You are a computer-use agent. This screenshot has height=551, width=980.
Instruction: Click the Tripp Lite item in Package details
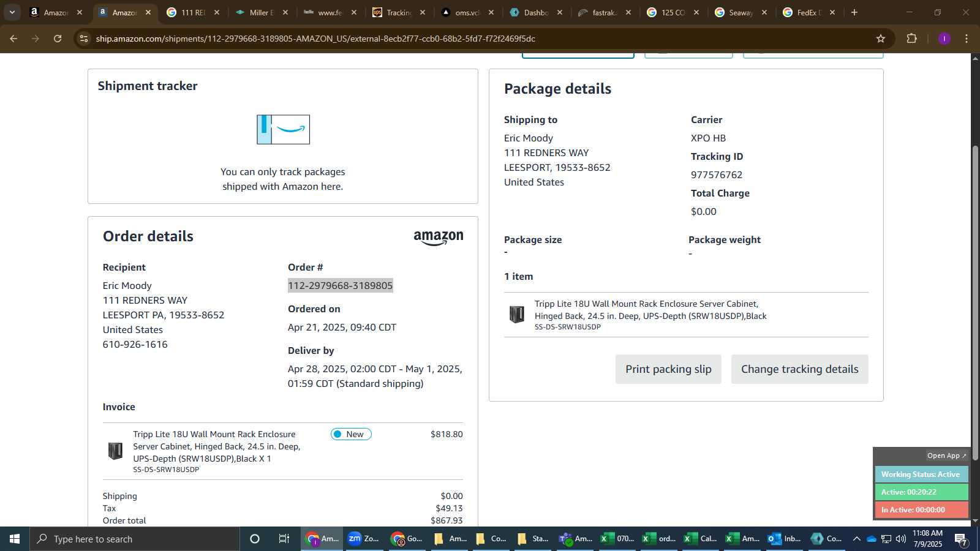click(x=650, y=310)
